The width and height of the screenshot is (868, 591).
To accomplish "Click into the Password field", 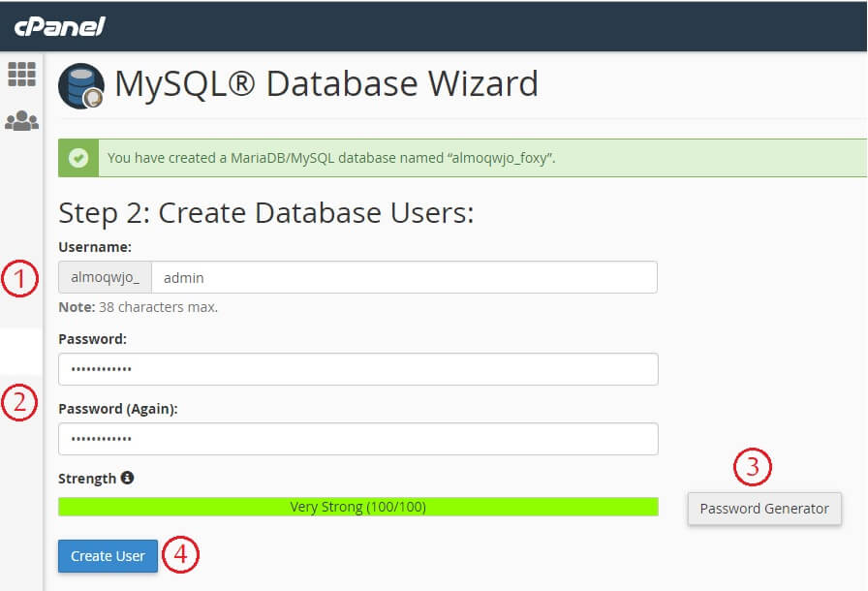I will click(358, 369).
